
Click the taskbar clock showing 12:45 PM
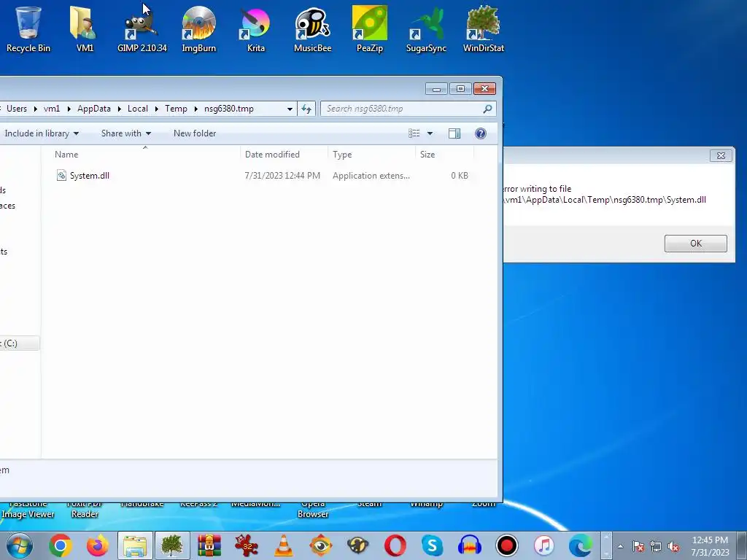(x=710, y=546)
